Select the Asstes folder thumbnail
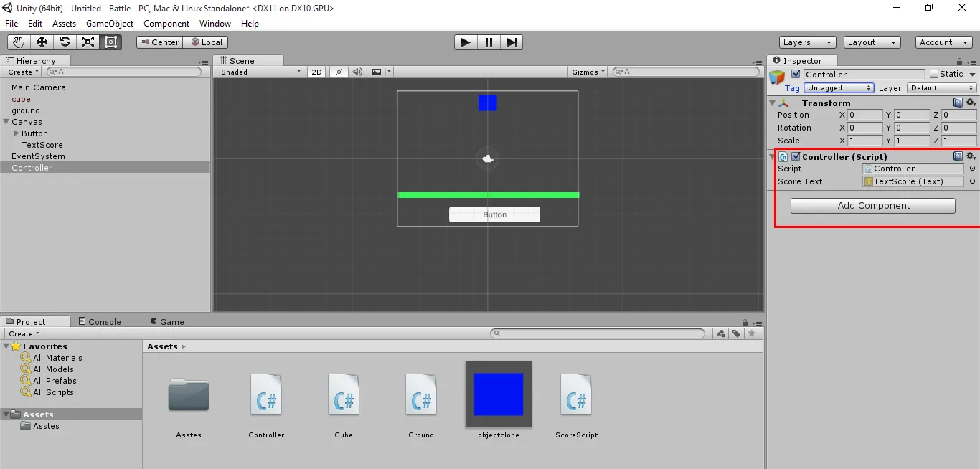980x469 pixels. [189, 395]
